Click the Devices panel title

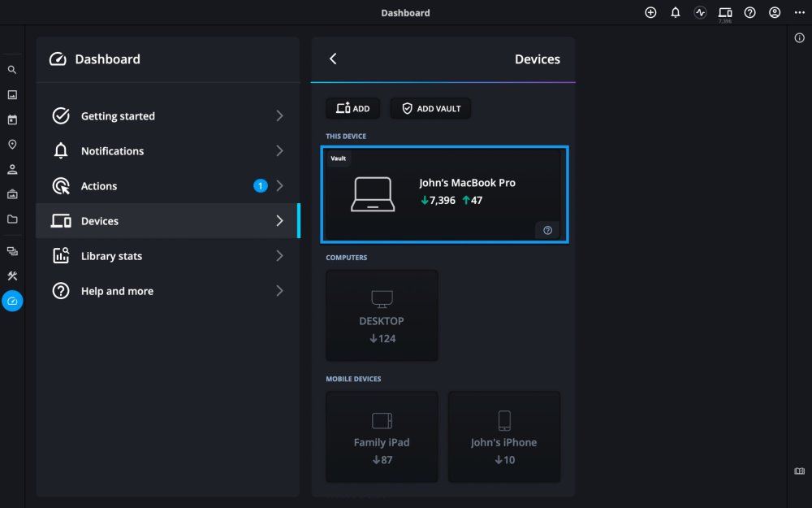tap(537, 59)
